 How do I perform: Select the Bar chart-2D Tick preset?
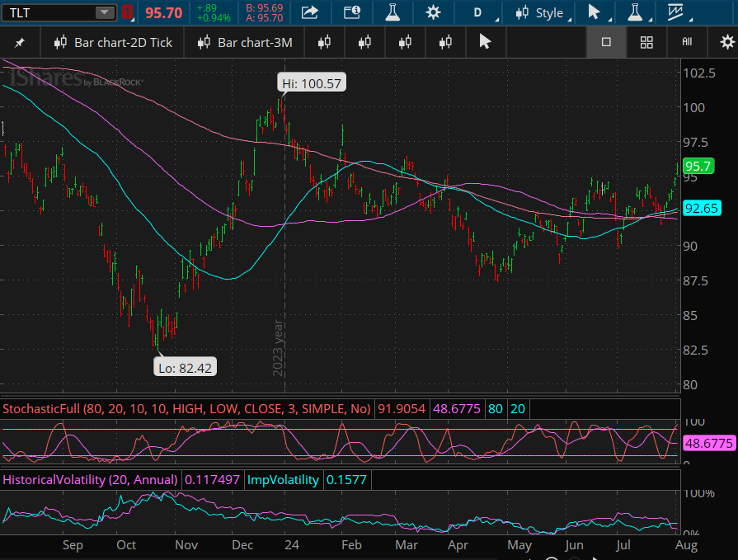(x=113, y=43)
